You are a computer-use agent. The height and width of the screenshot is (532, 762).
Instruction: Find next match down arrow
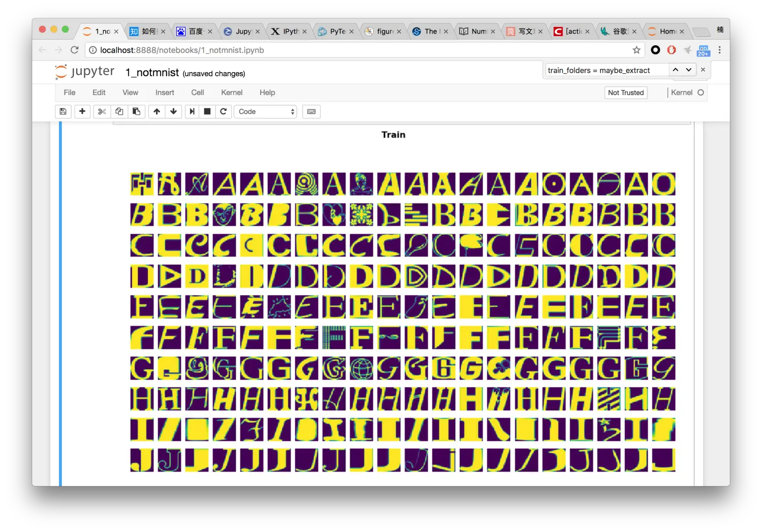(689, 70)
